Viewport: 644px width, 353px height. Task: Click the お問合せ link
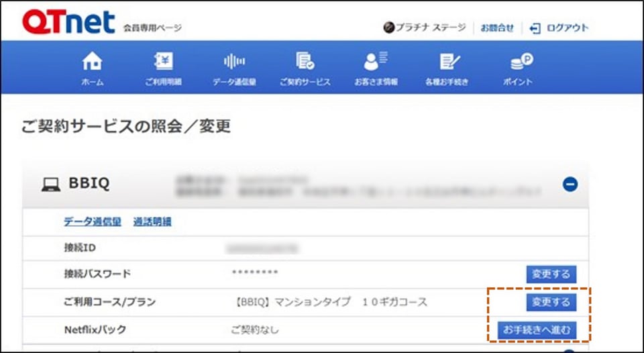tap(497, 28)
